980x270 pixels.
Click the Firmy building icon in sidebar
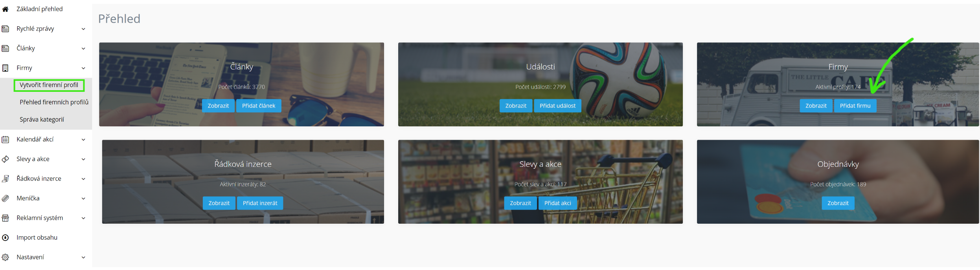coord(5,68)
